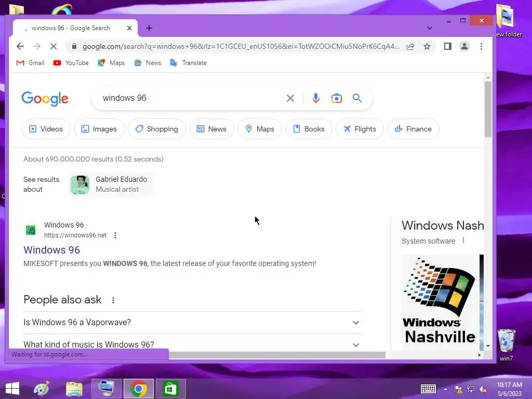Click the scroll right arrow
The image size is (532, 399).
pyautogui.click(x=479, y=355)
